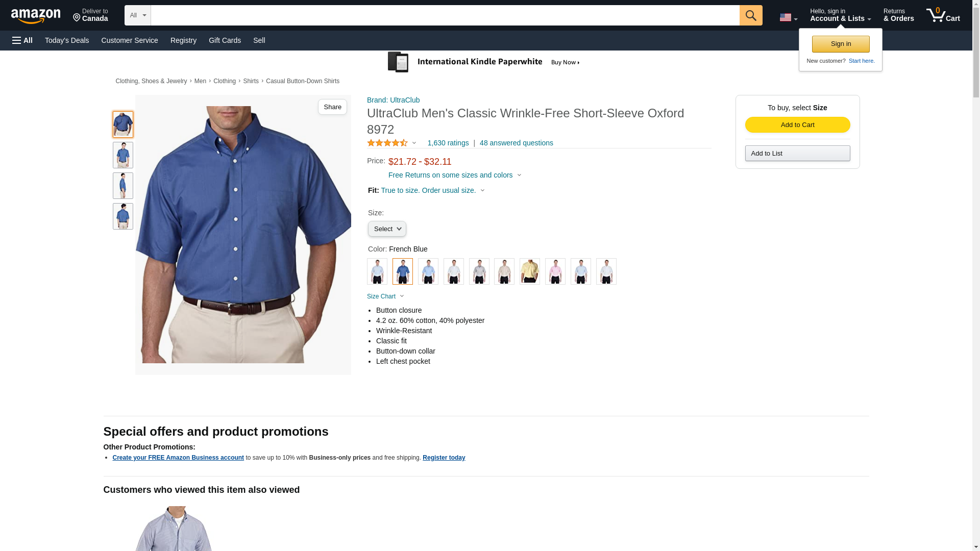The width and height of the screenshot is (980, 551).
Task: Open the search category All dropdown
Action: click(x=137, y=15)
